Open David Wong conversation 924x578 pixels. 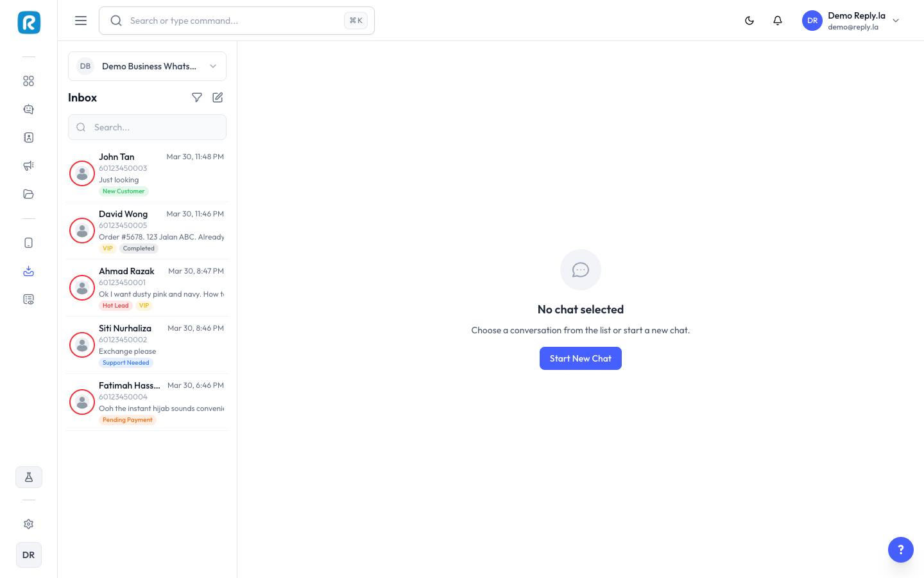point(147,231)
